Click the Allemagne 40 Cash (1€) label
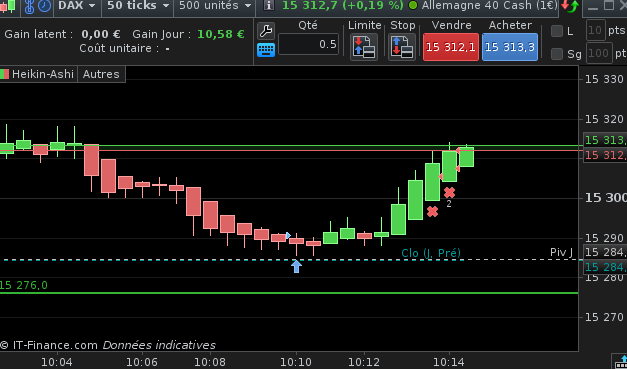The height and width of the screenshot is (369, 627). point(488,5)
